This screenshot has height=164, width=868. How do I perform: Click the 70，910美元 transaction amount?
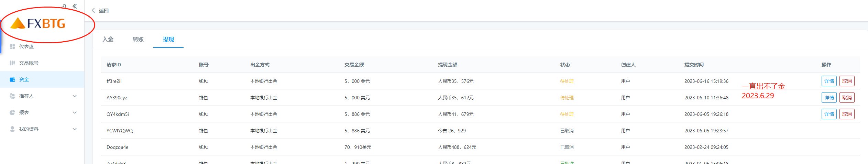(358, 147)
